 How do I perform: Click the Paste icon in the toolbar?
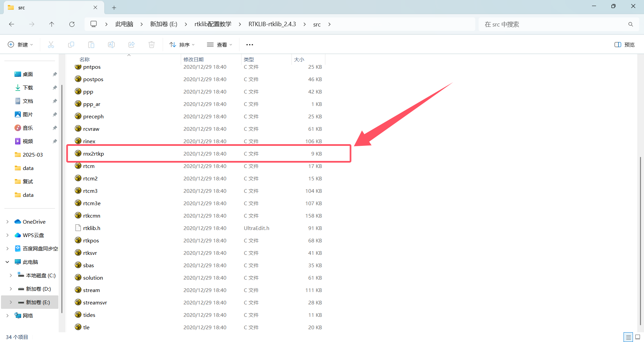91,44
